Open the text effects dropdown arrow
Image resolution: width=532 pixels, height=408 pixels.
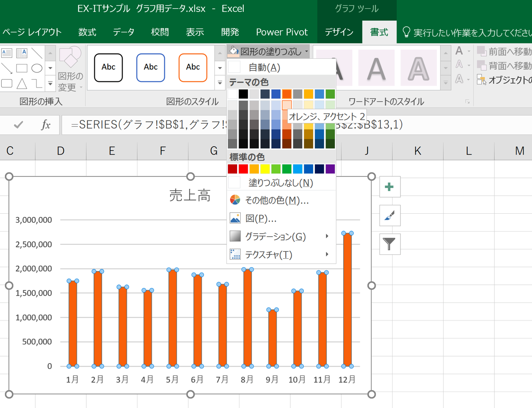469,80
